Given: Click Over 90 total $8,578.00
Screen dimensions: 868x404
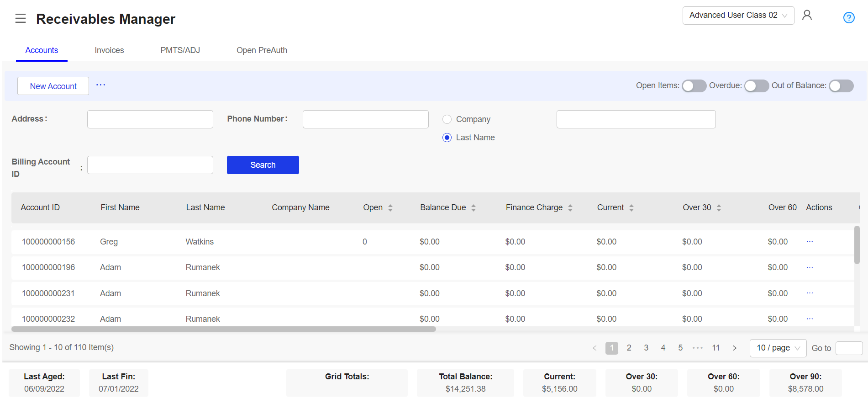Looking at the screenshot, I should coord(806,389).
